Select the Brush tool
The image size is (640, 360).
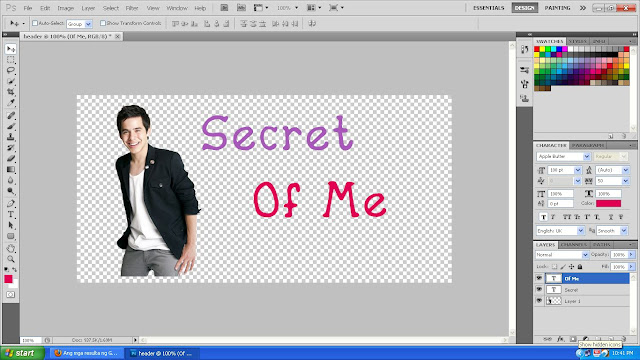[x=11, y=127]
